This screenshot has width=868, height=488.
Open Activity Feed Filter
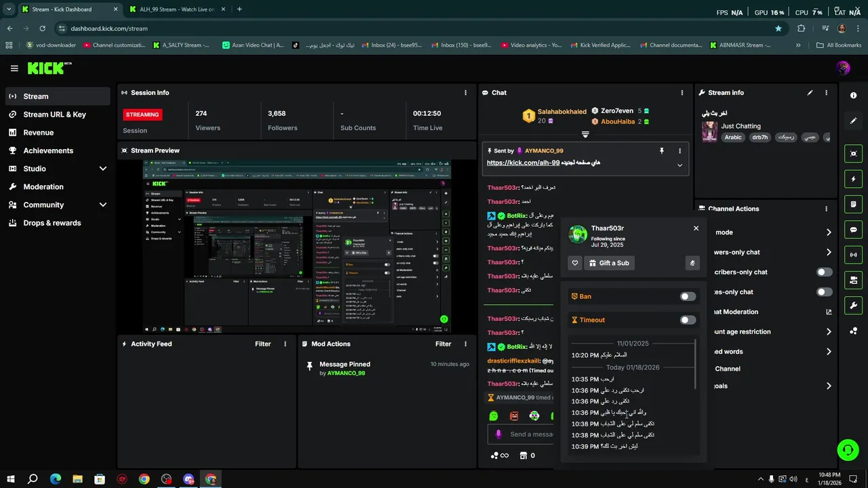pos(262,344)
